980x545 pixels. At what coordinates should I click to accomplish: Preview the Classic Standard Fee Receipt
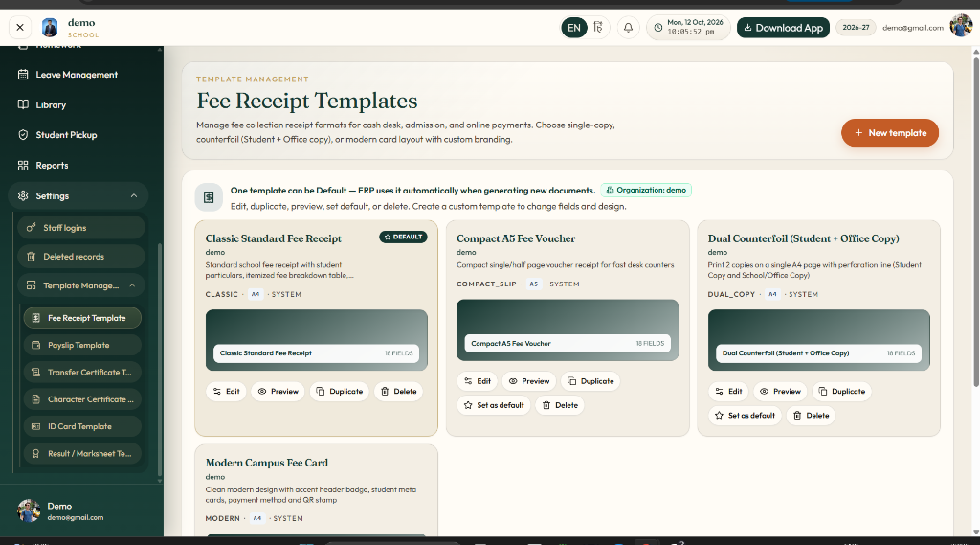click(278, 391)
